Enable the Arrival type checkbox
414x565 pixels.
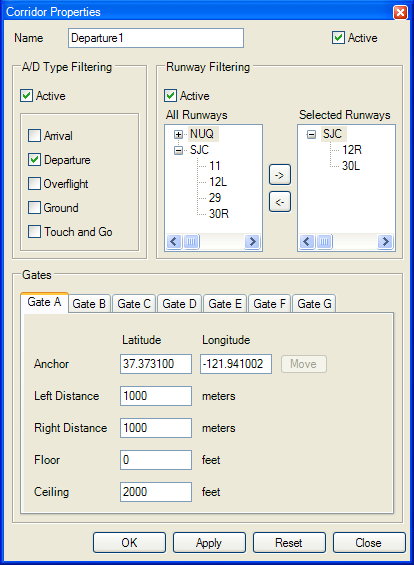coord(35,135)
